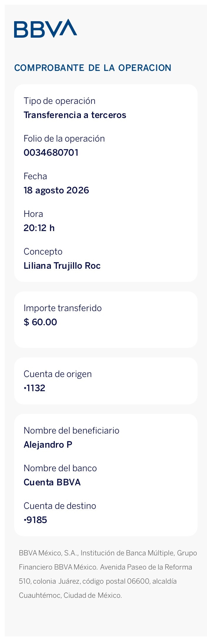Select concept Liliana Trujillo Roc

(x=62, y=266)
